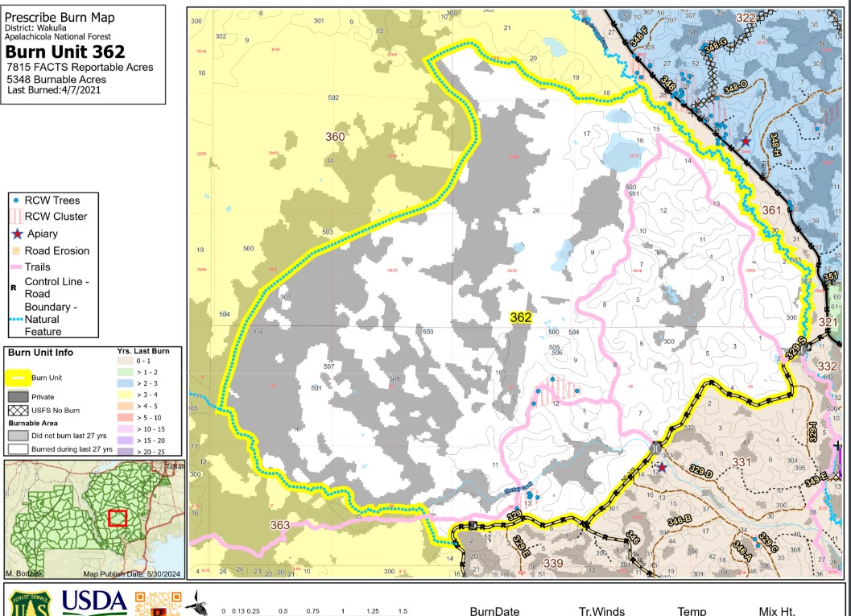Screen dimensions: 851x616
Task: Click the Tr.Winds column heading
Action: (x=601, y=610)
